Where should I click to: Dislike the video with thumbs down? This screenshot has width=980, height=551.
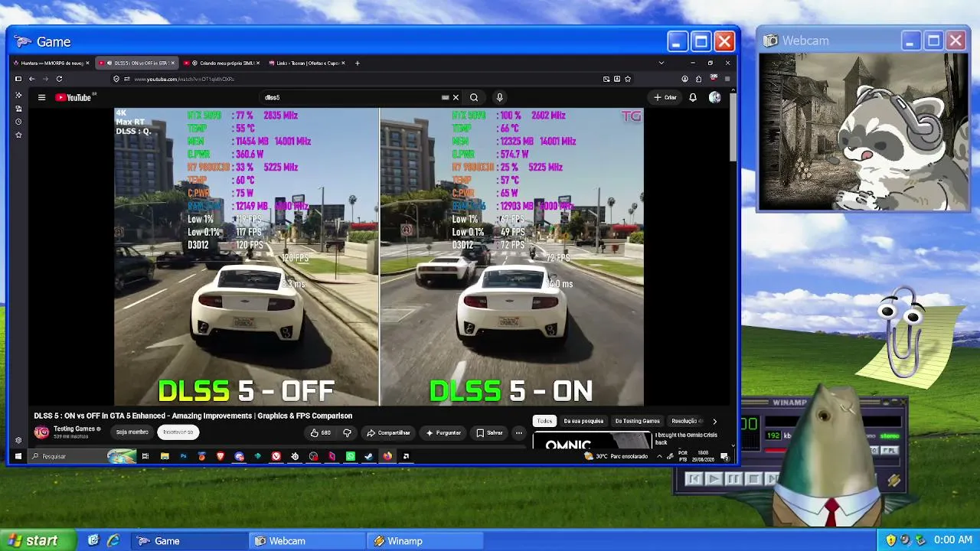[347, 432]
